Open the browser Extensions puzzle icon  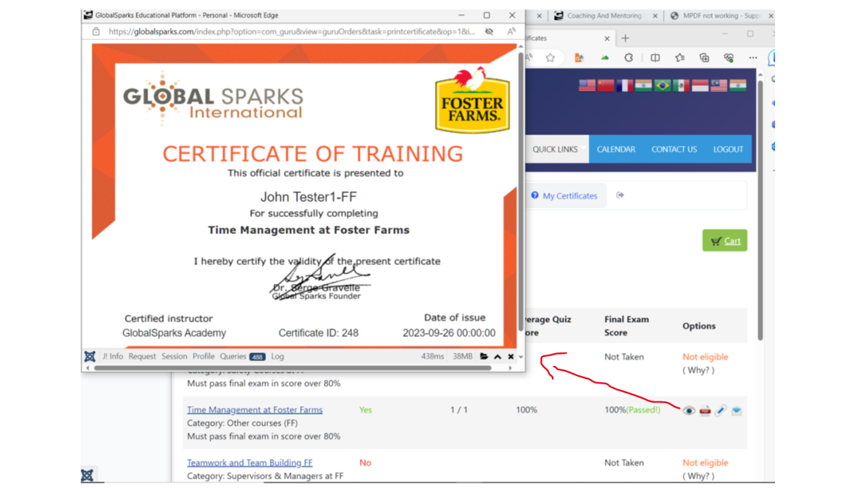click(x=629, y=58)
